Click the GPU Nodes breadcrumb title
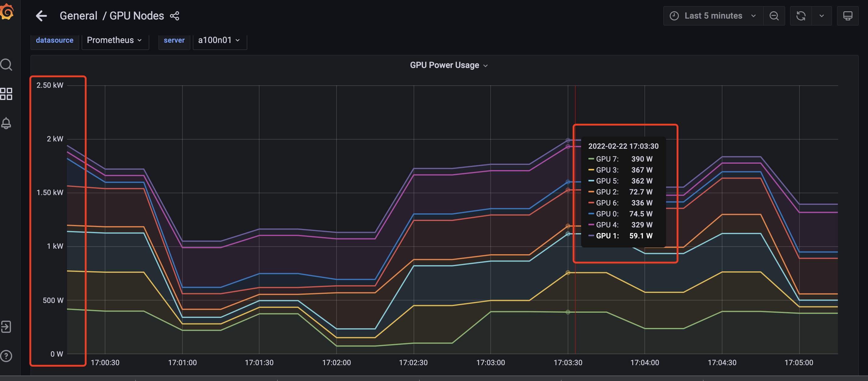868x381 pixels. pyautogui.click(x=137, y=16)
